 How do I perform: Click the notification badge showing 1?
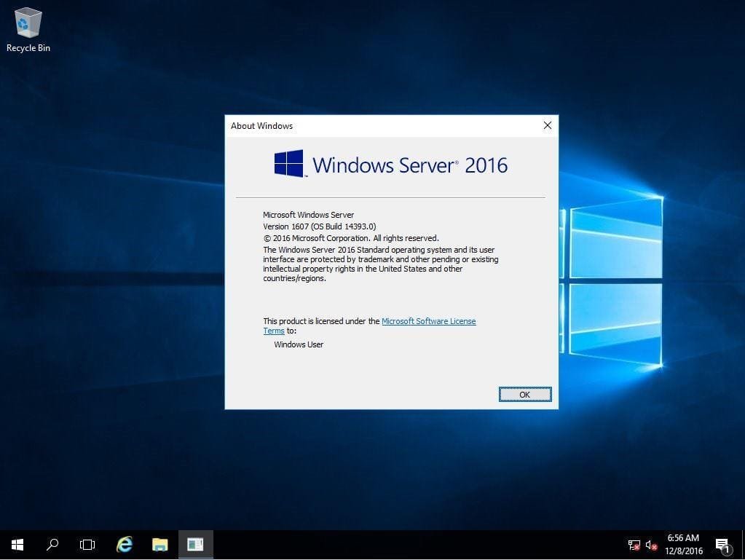point(726,551)
